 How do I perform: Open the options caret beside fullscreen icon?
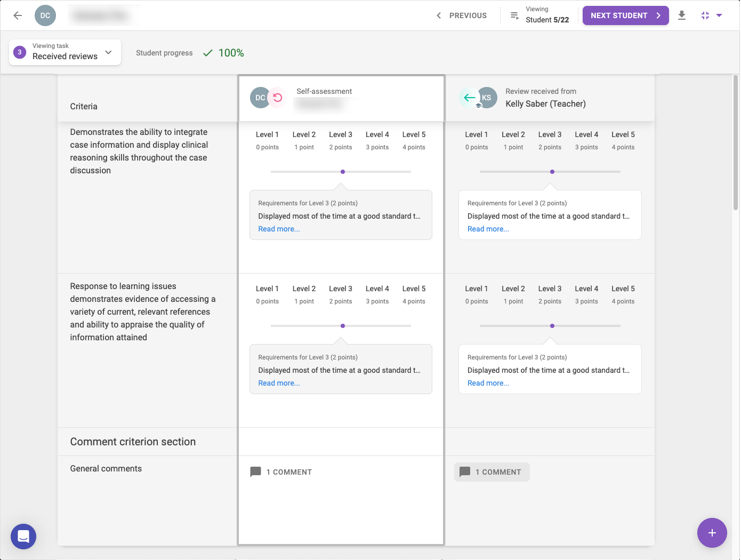(x=719, y=15)
